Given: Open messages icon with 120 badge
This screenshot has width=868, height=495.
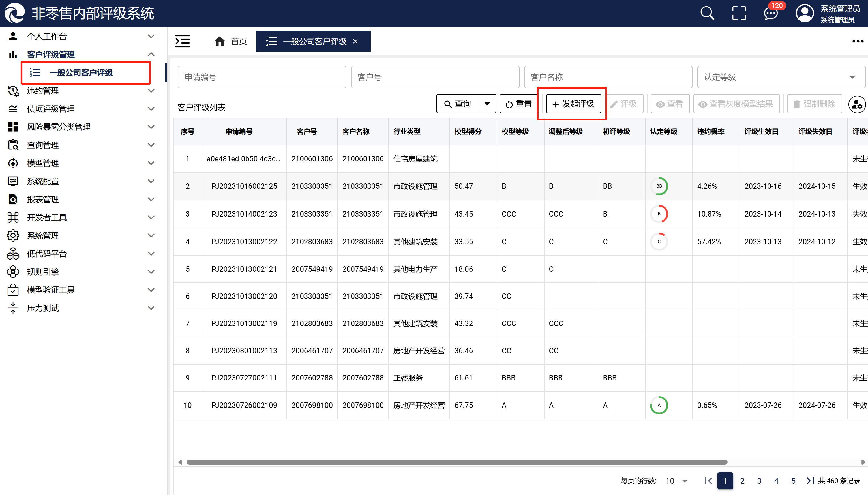Looking at the screenshot, I should coord(770,14).
